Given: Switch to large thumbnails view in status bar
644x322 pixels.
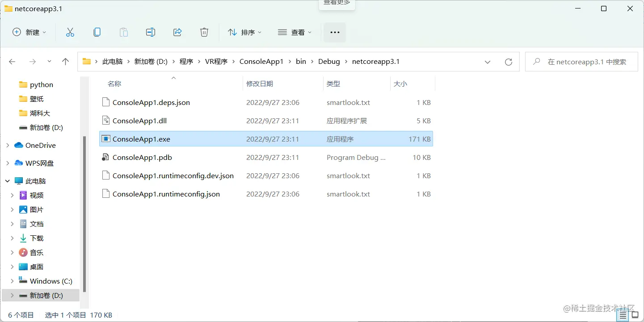Looking at the screenshot, I should click(635, 316).
